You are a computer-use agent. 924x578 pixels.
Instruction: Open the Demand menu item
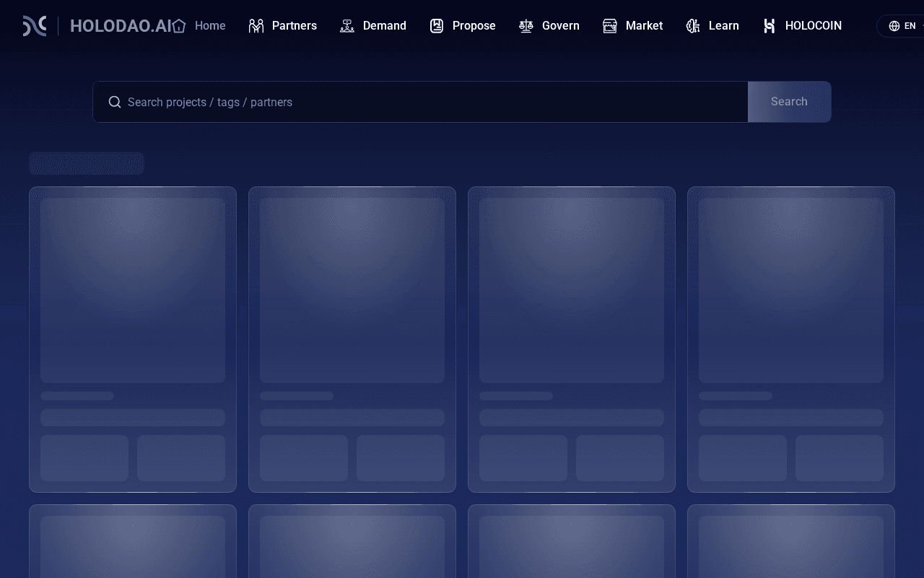coord(385,26)
